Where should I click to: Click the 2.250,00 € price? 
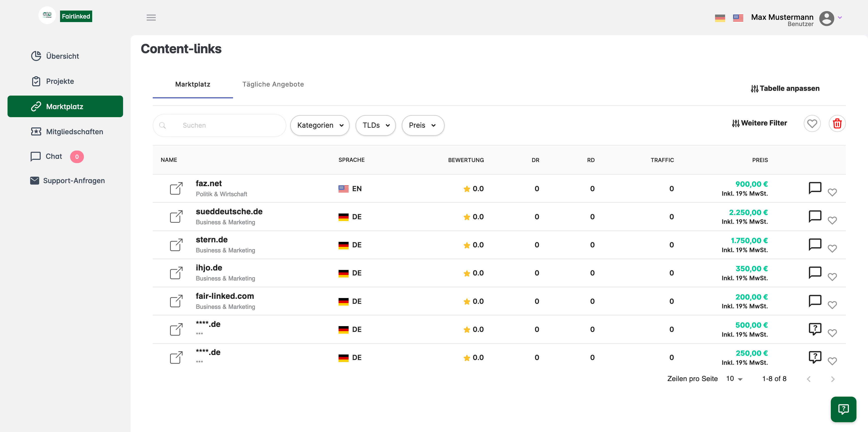click(748, 212)
